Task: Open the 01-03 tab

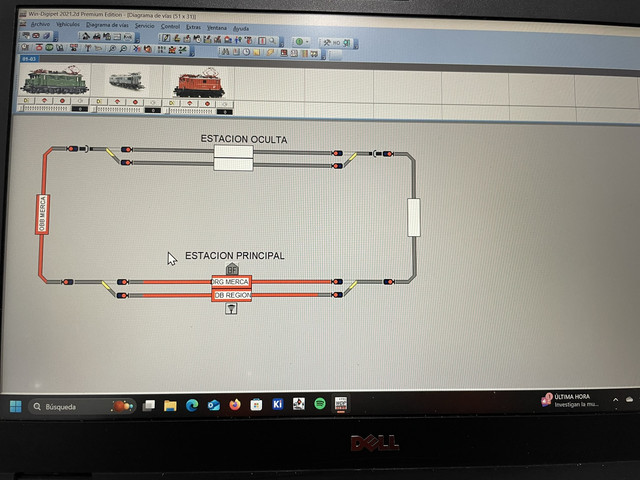Action: click(29, 59)
